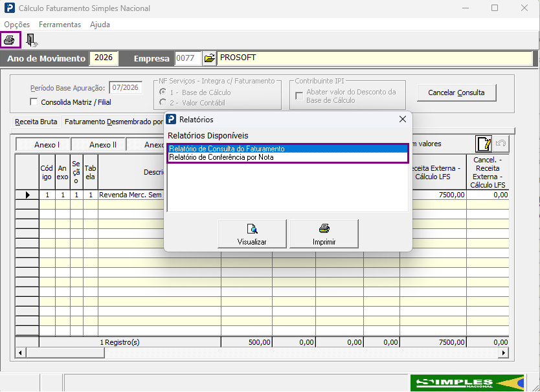Open the Ferramentas menu
The height and width of the screenshot is (392, 540).
(x=60, y=25)
